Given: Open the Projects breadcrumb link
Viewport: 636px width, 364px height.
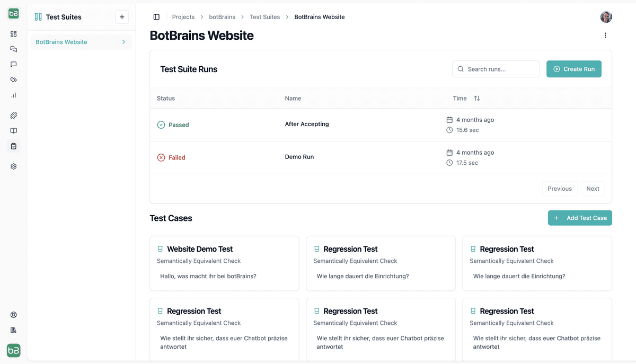Looking at the screenshot, I should pos(183,16).
